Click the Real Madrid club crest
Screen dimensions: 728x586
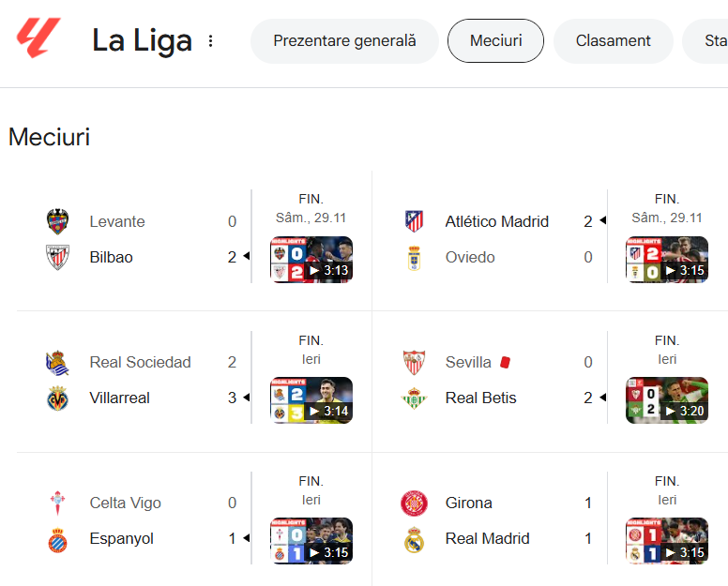(414, 538)
